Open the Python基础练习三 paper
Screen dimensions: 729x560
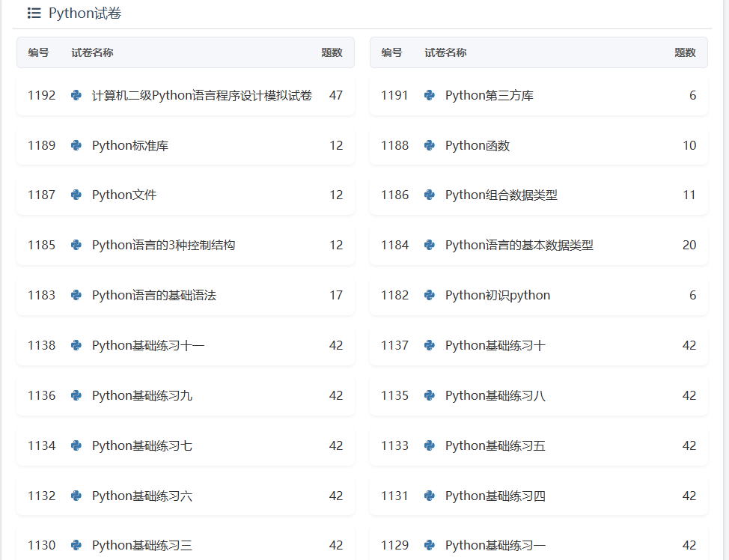142,545
